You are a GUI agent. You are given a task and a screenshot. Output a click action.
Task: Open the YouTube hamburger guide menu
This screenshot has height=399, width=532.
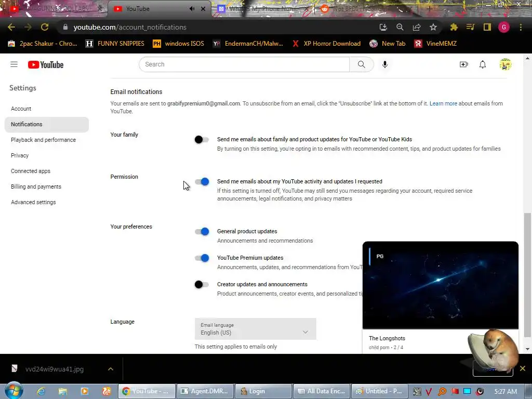pos(14,64)
